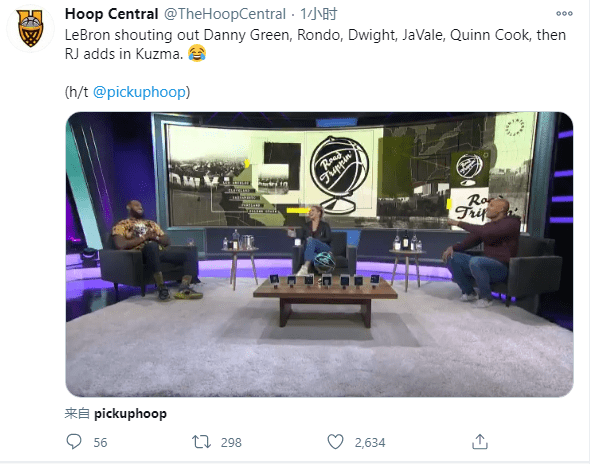This screenshot has height=464, width=610.
Task: Click the 2,634 likes count
Action: (370, 442)
